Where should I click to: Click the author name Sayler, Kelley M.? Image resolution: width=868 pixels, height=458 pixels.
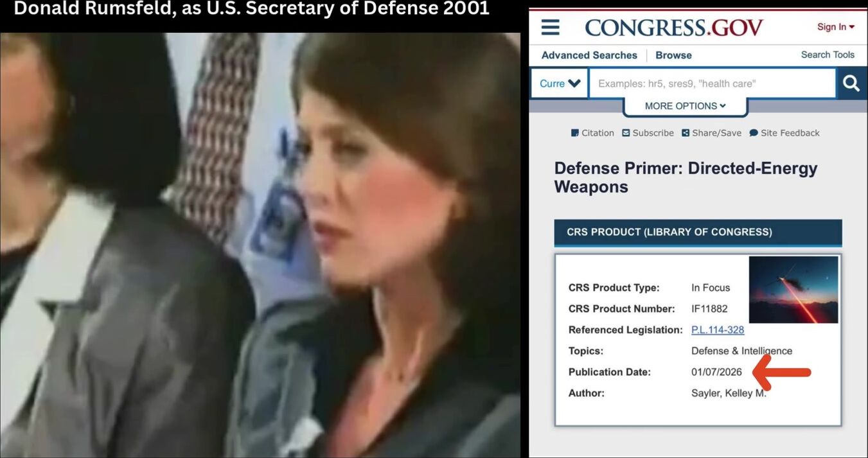point(729,393)
